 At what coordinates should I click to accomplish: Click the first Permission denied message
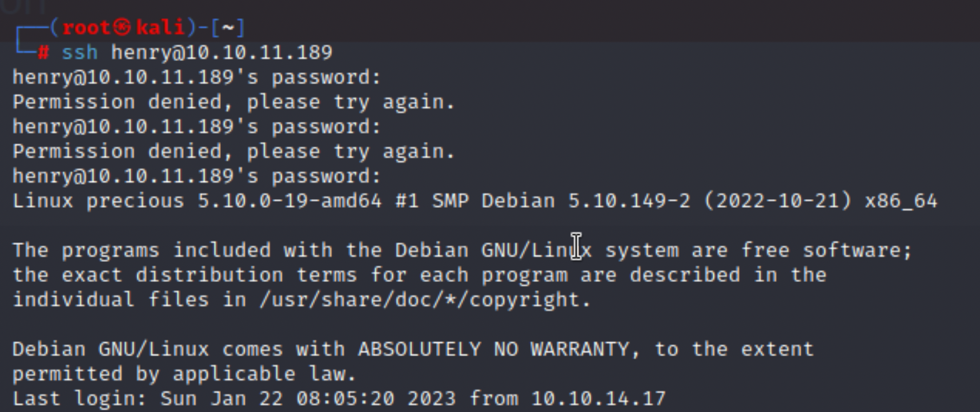[x=233, y=102]
